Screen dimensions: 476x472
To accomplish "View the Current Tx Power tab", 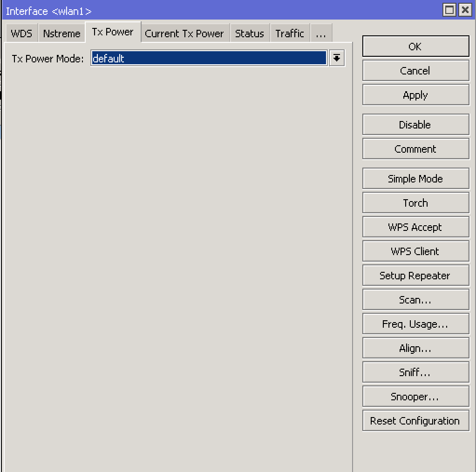I will coord(185,33).
